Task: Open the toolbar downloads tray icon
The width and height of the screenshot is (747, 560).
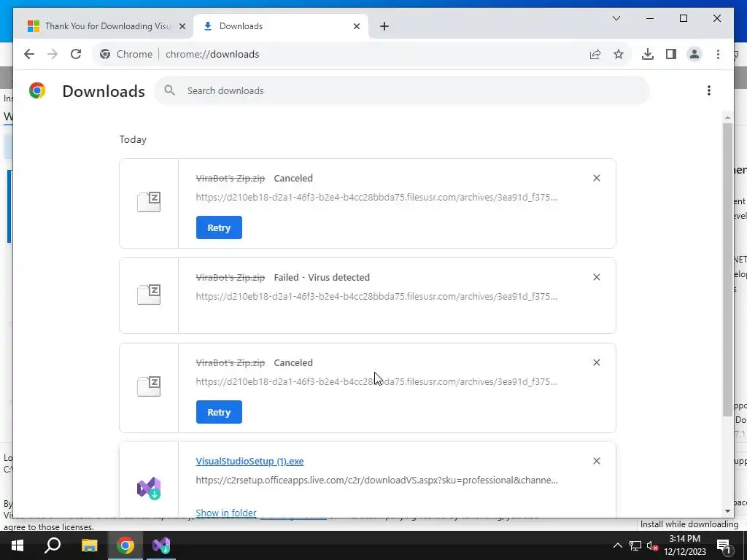Action: pos(648,54)
